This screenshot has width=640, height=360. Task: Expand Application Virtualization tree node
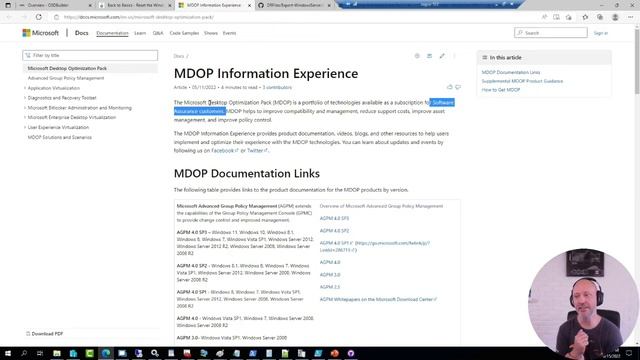click(25, 88)
